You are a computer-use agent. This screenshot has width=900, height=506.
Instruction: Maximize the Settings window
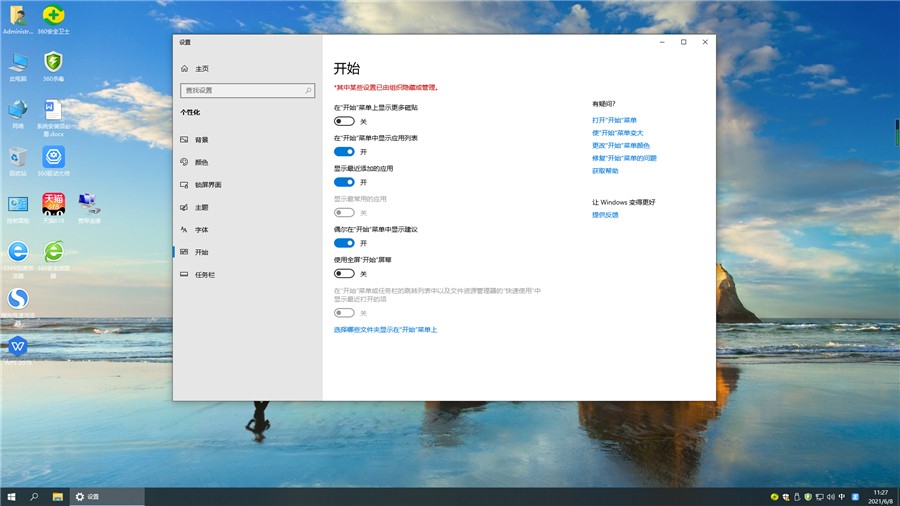pos(684,42)
